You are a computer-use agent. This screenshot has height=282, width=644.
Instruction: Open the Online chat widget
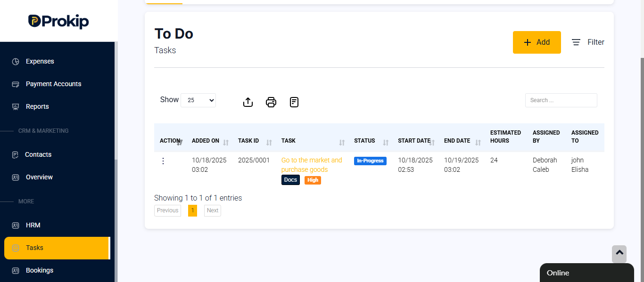(587, 273)
